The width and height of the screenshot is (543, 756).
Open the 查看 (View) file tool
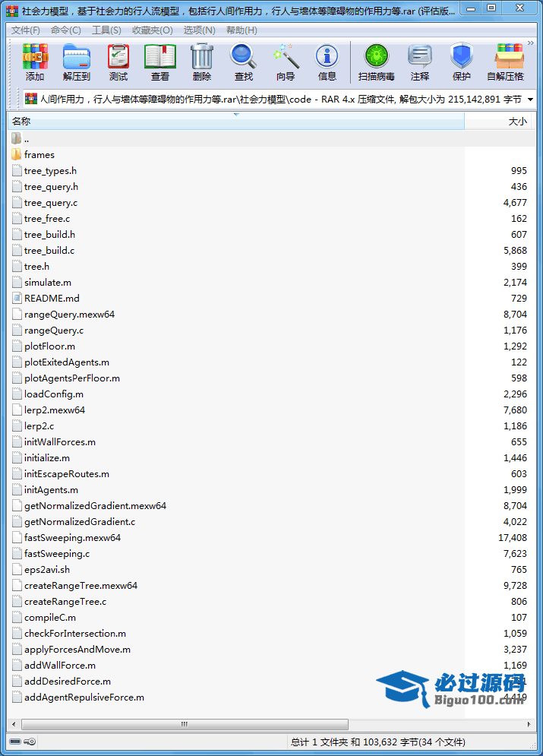[160, 62]
